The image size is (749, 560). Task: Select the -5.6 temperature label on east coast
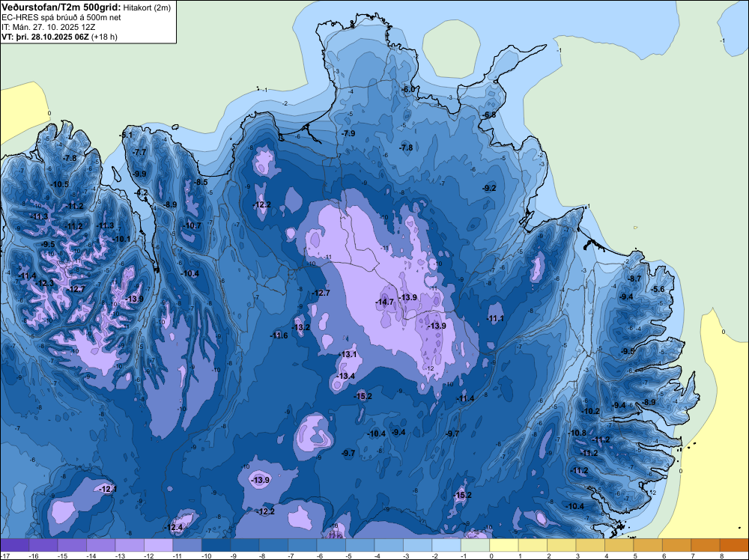coord(658,289)
